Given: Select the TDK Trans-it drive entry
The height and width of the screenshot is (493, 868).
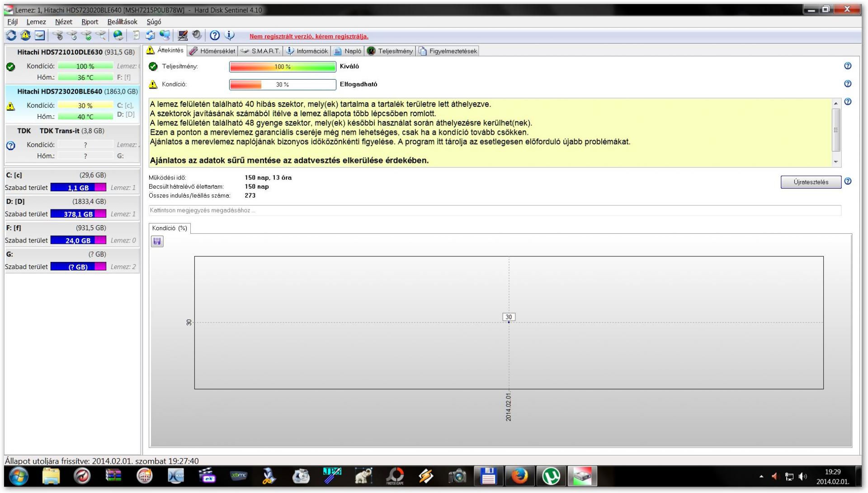Looking at the screenshot, I should pyautogui.click(x=72, y=143).
